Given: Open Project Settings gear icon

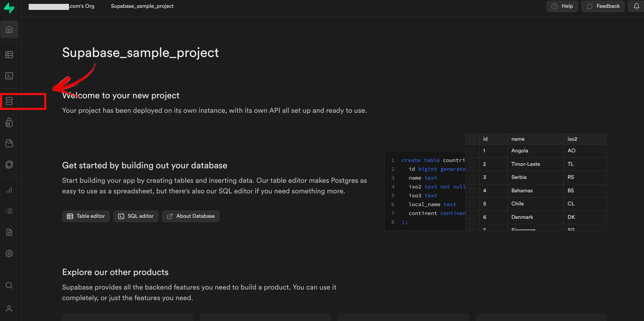Looking at the screenshot, I should click(x=9, y=253).
